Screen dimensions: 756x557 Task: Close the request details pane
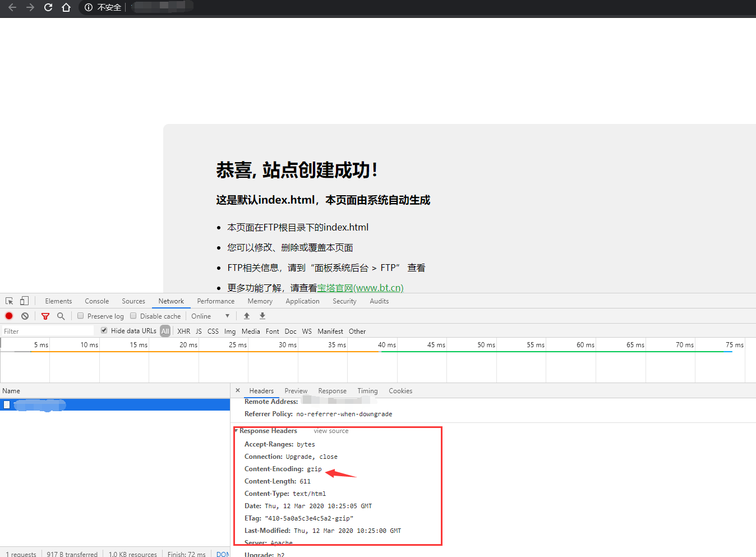(238, 390)
